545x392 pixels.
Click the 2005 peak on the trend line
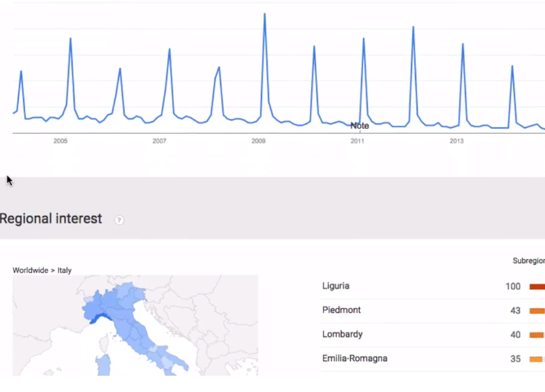pos(70,38)
